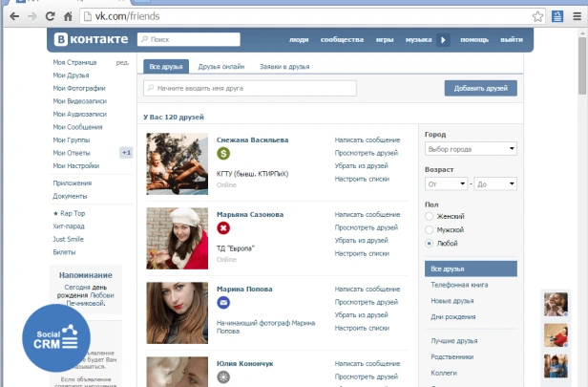The height and width of the screenshot is (387, 588).
Task: Click the red cross icon under Марьяна Сазонова
Action: [x=223, y=228]
